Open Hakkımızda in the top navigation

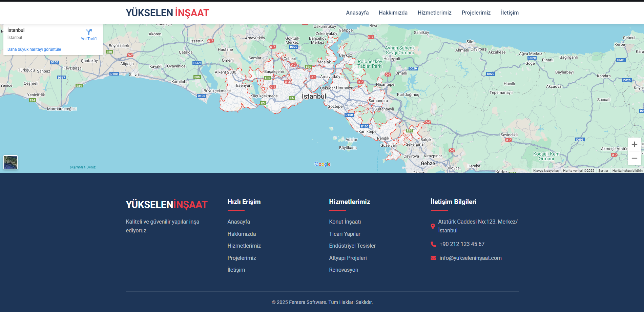pos(393,13)
